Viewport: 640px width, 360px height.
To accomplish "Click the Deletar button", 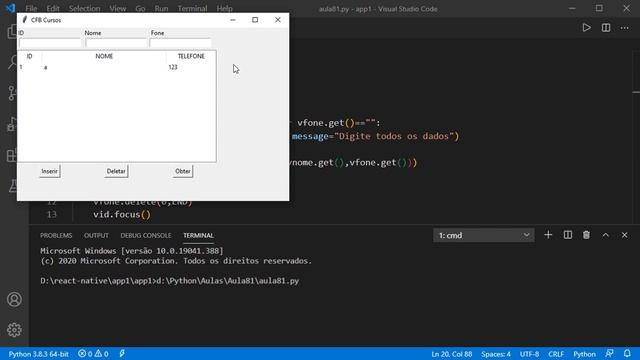I will point(116,171).
